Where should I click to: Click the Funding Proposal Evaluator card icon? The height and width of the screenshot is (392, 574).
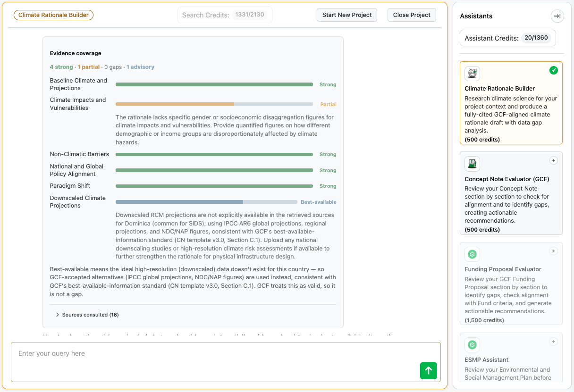point(473,254)
